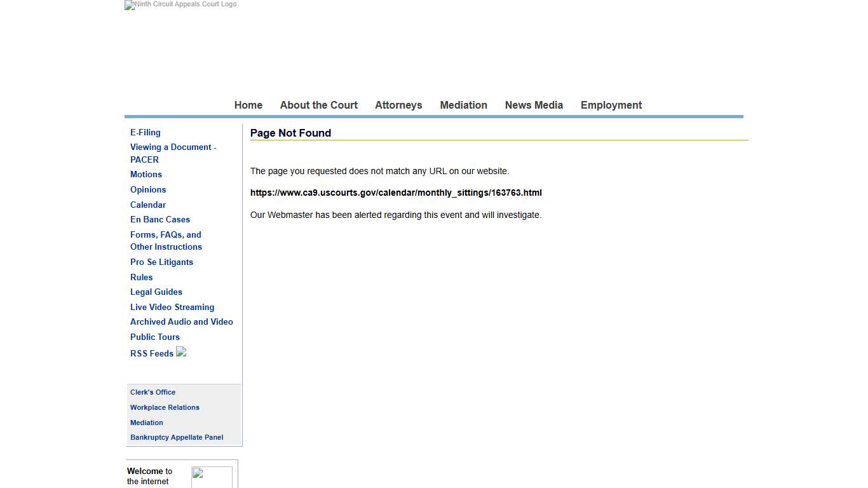Open the Home menu item
Viewport: 868px width, 488px height.
tap(248, 105)
